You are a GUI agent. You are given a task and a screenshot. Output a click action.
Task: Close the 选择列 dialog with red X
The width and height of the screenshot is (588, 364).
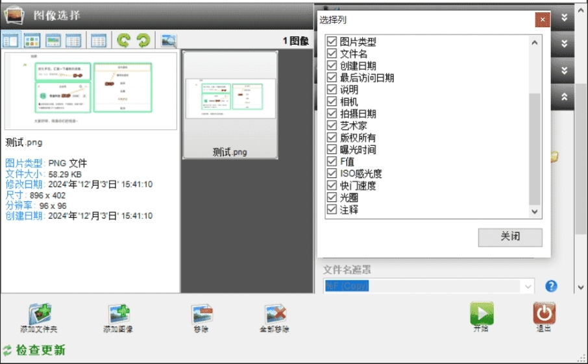[x=543, y=19]
